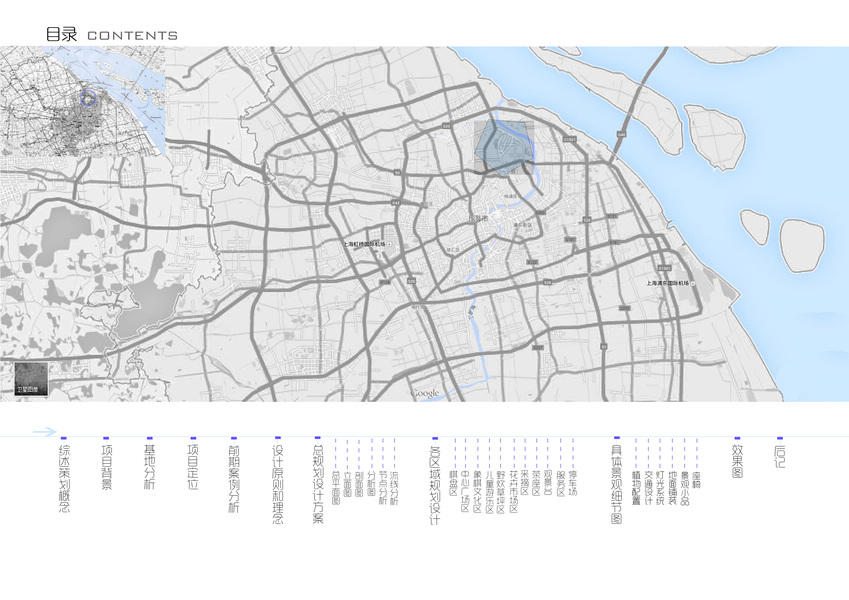Select the 座椅 sub-entry
This screenshot has height=600, width=849.
[696, 480]
